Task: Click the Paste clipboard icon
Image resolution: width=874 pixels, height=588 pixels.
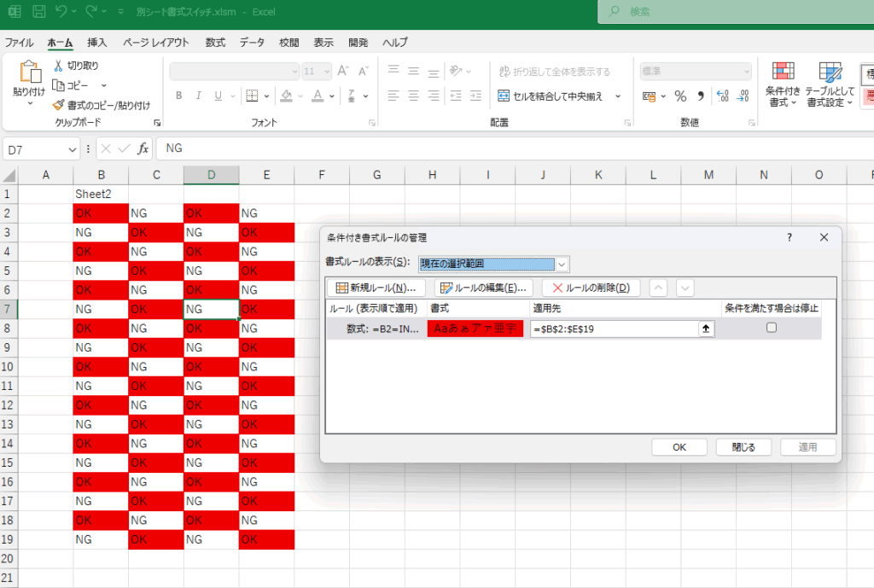Action: tap(30, 74)
